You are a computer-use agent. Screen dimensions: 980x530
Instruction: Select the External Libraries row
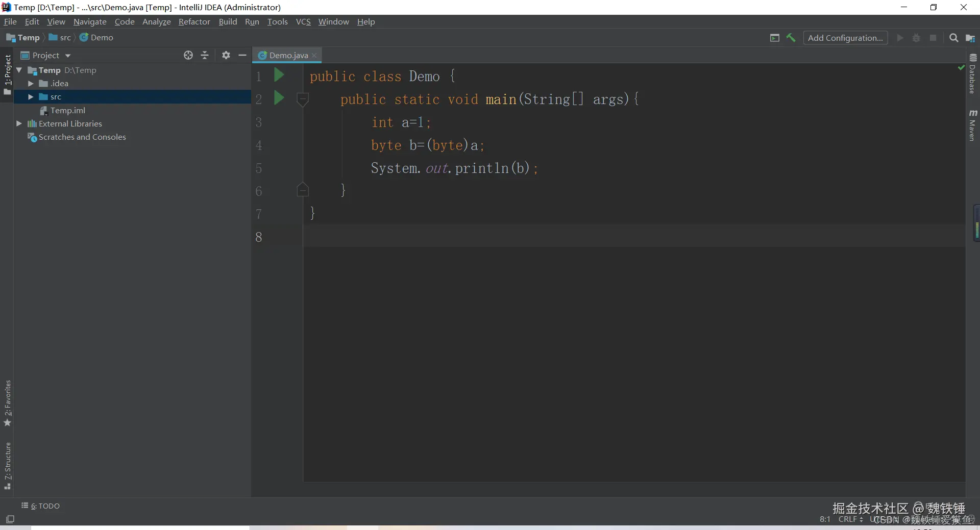coord(133,123)
